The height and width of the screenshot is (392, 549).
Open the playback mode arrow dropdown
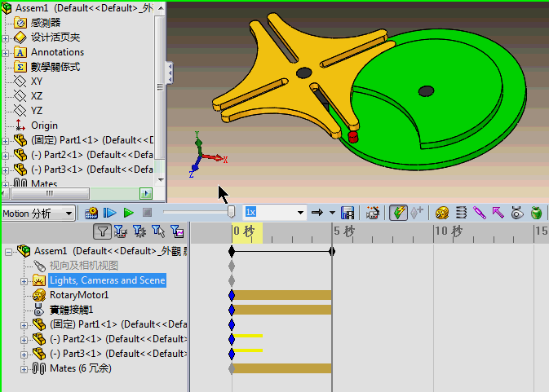pyautogui.click(x=332, y=213)
